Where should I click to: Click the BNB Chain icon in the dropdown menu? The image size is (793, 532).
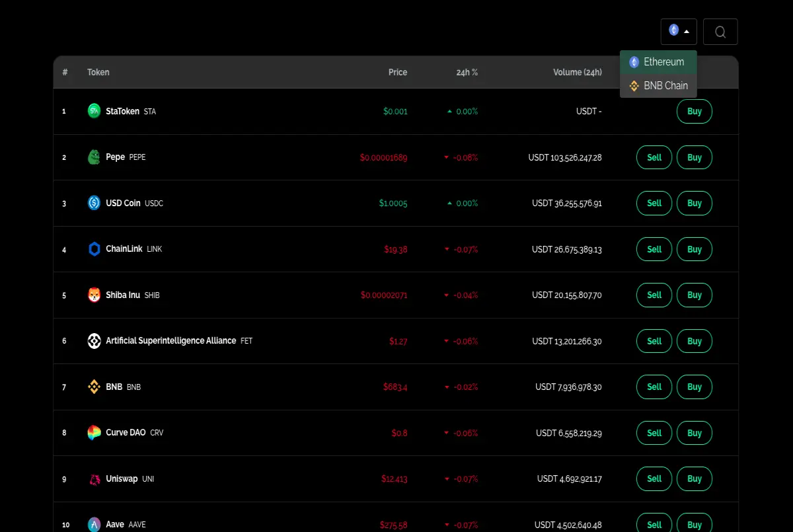(x=634, y=86)
